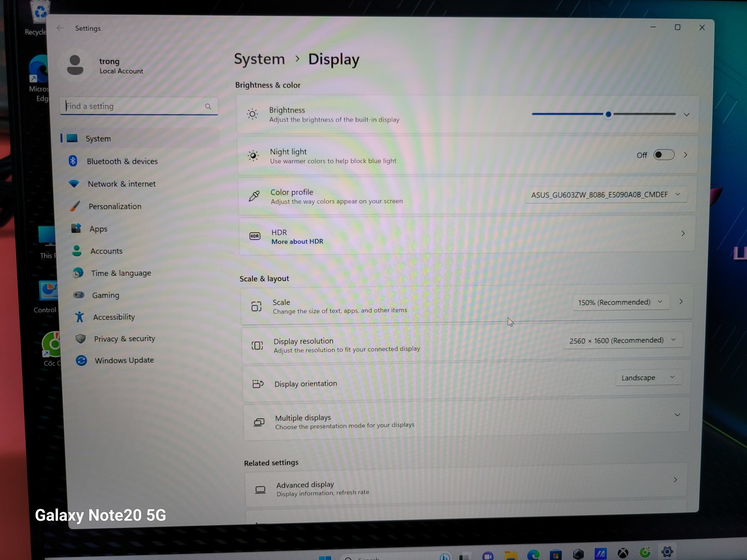
Task: Open the Scale percentage dropdown
Action: click(620, 302)
